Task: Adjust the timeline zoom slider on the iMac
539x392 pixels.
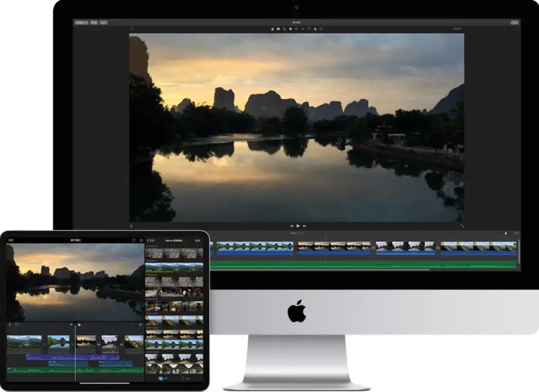Action: tap(505, 233)
